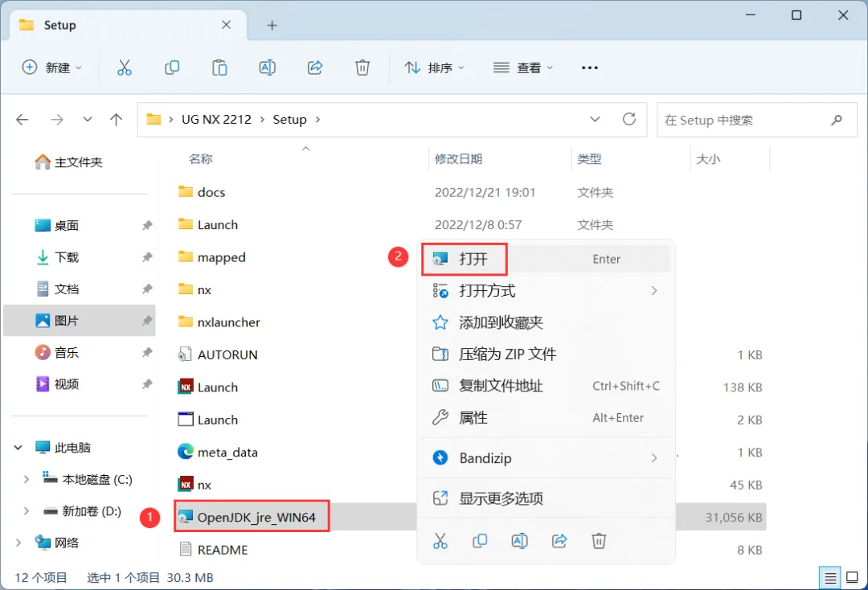Expand 新加卷 (D:) tree node
This screenshot has width=868, height=590.
[x=26, y=511]
